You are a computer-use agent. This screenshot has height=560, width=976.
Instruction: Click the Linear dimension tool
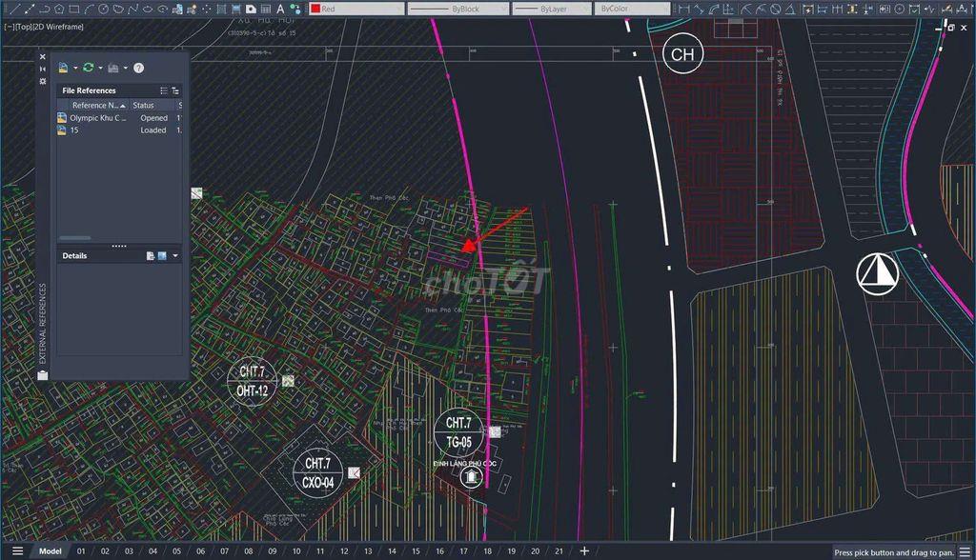[x=684, y=9]
